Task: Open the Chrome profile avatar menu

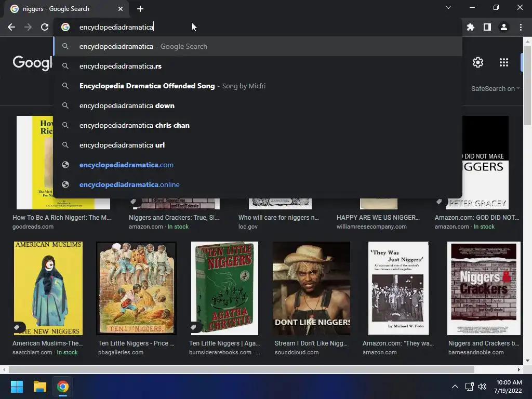Action: 504,27
